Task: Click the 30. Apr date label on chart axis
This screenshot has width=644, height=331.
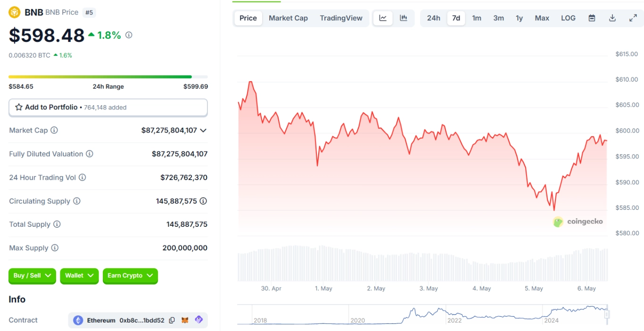Action: click(271, 289)
